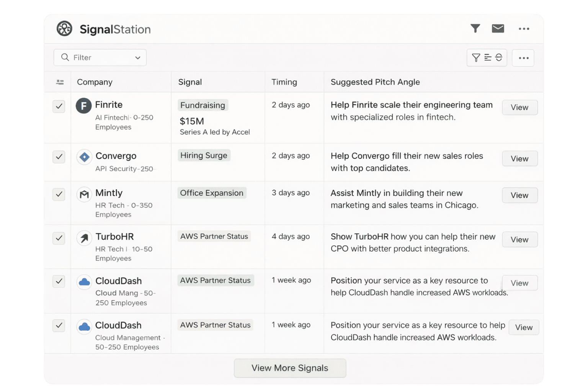Open the solid funnel filter in header

(475, 28)
